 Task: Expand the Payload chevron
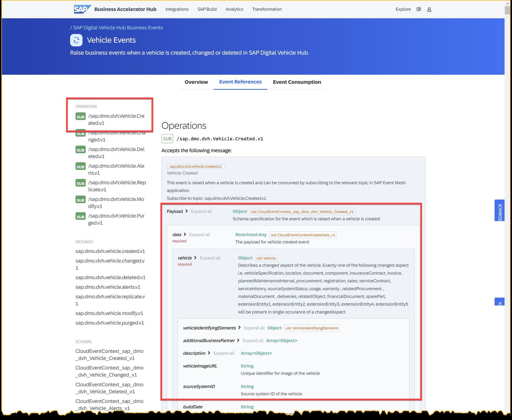point(187,211)
